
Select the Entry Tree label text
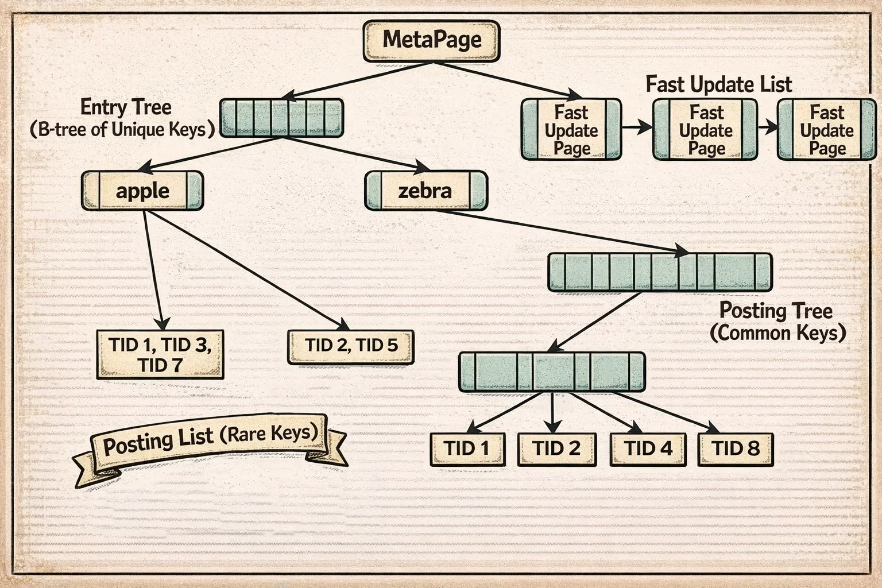coord(126,107)
